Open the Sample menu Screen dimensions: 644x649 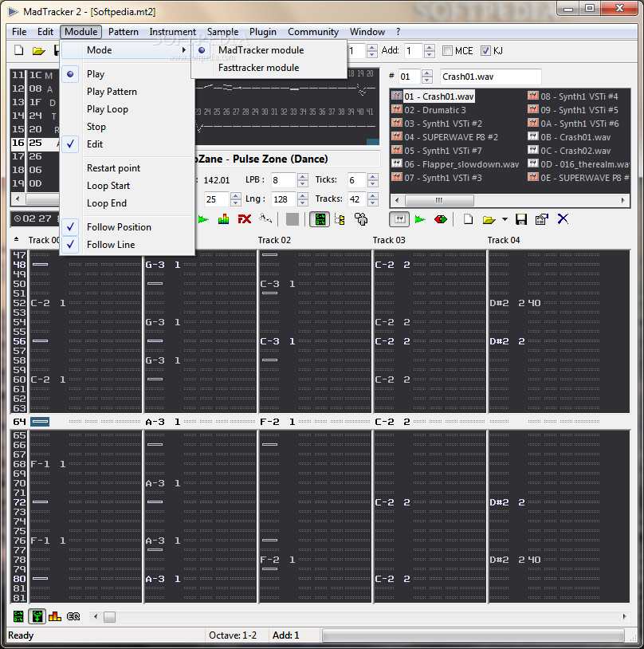pyautogui.click(x=222, y=32)
